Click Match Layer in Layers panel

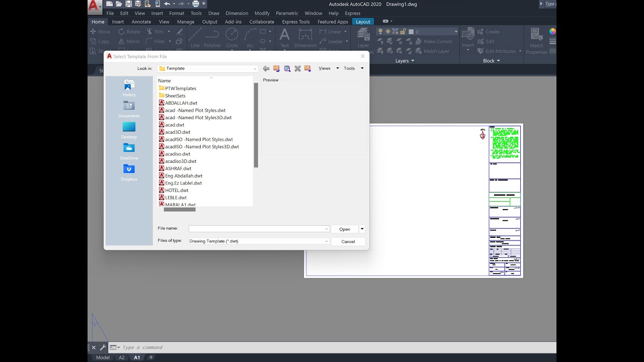[432, 51]
